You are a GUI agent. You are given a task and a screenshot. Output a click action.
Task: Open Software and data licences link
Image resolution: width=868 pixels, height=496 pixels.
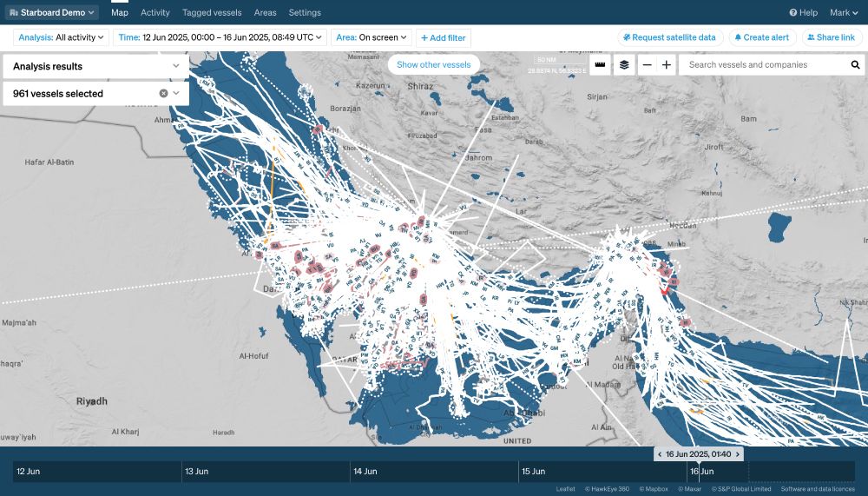click(x=818, y=489)
